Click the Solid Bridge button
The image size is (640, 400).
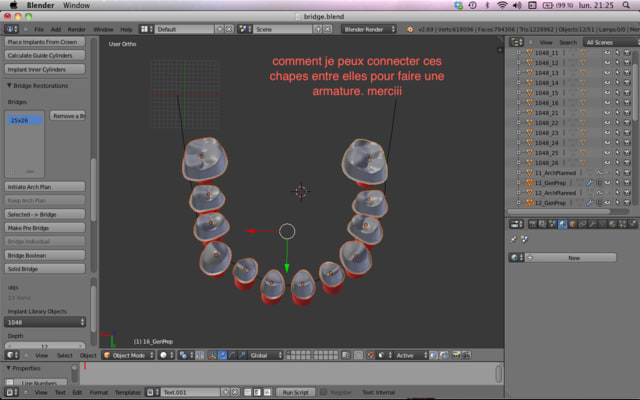(x=46, y=270)
